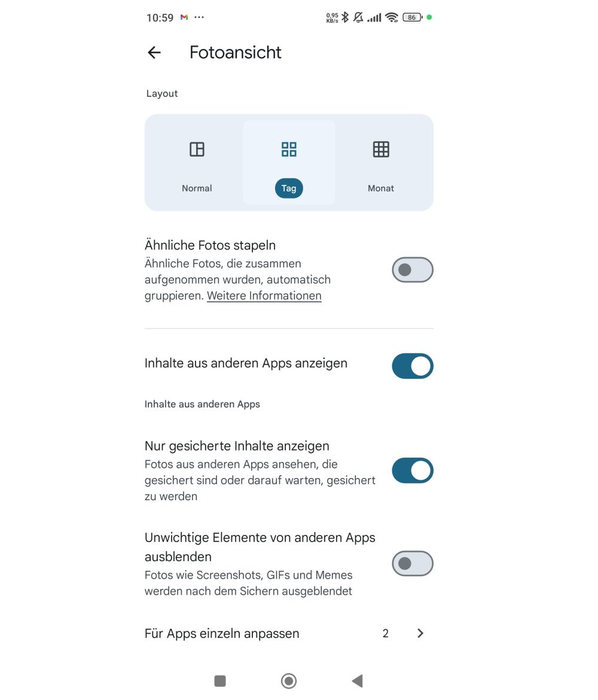Select the Normal layout icon
The height and width of the screenshot is (700, 598).
pos(197,149)
